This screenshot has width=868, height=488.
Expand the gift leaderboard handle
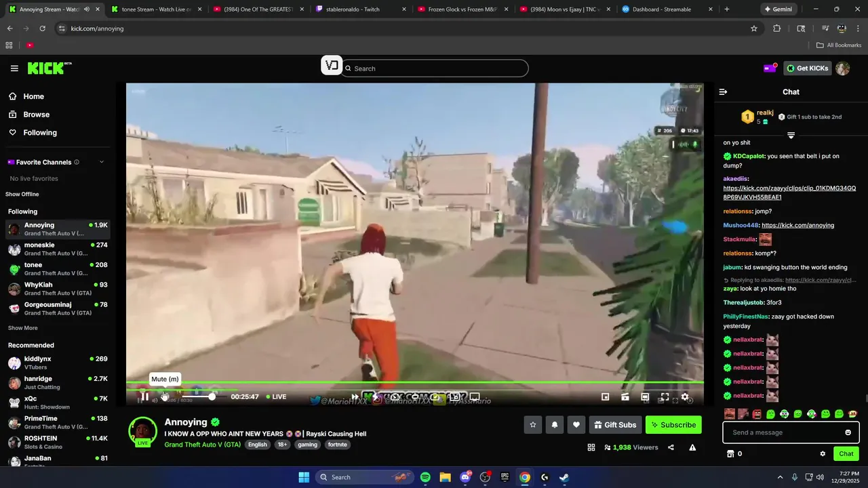[791, 135]
